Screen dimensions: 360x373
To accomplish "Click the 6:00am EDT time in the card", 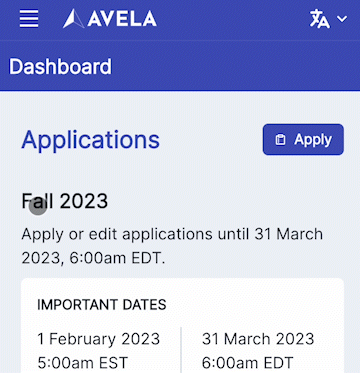I will (x=248, y=363).
